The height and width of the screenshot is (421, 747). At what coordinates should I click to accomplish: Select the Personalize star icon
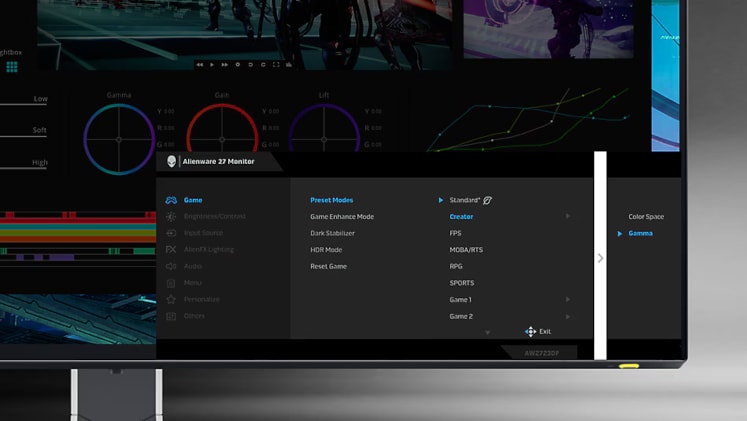(x=171, y=299)
